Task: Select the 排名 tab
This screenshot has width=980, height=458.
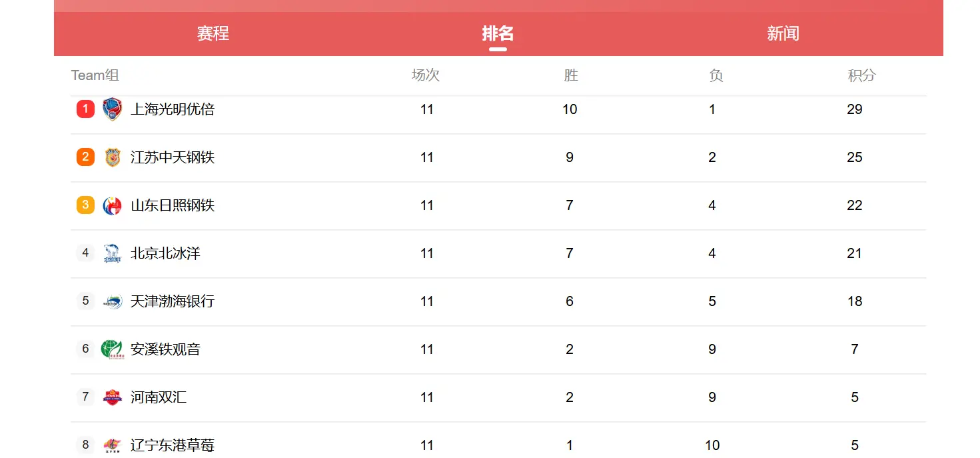Action: [498, 33]
